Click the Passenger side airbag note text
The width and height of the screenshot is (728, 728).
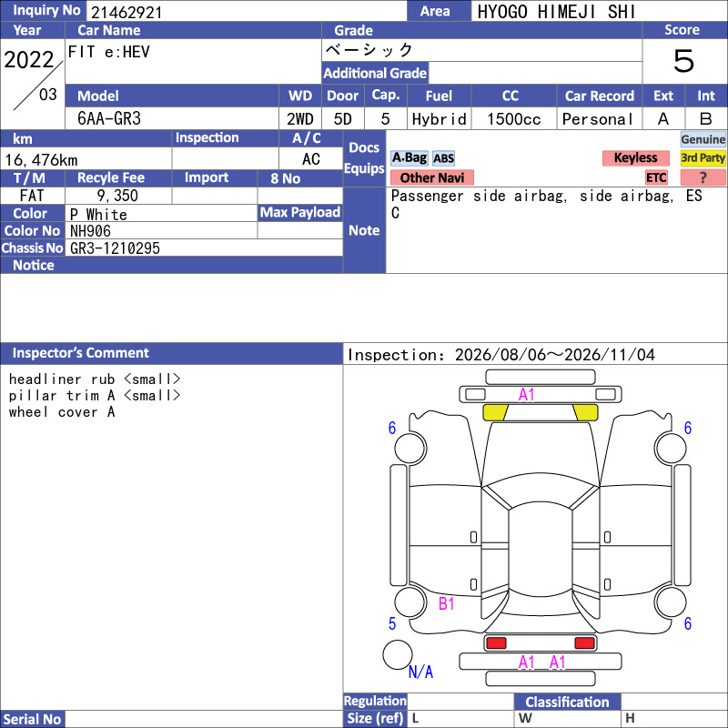(x=547, y=204)
